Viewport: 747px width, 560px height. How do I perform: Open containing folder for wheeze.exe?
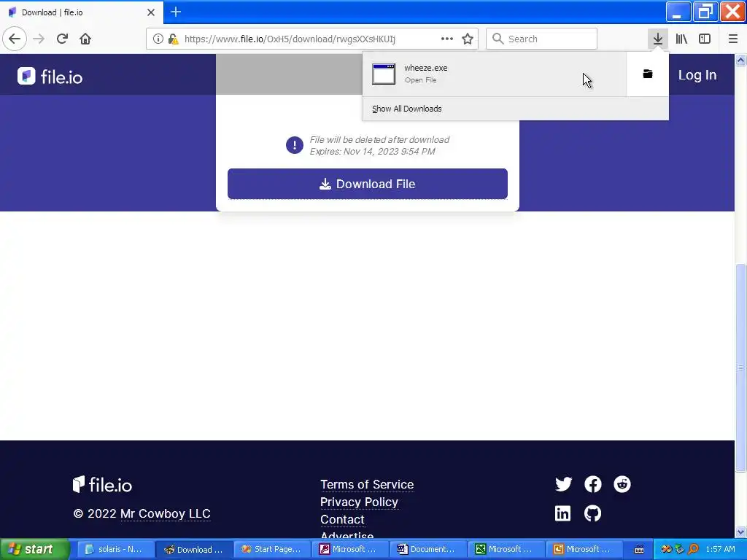click(648, 74)
